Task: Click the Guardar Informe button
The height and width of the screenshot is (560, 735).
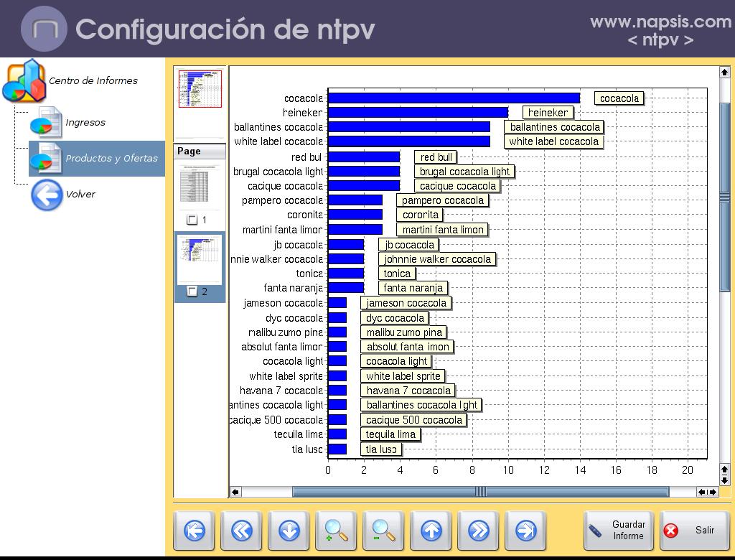Action: coord(618,531)
